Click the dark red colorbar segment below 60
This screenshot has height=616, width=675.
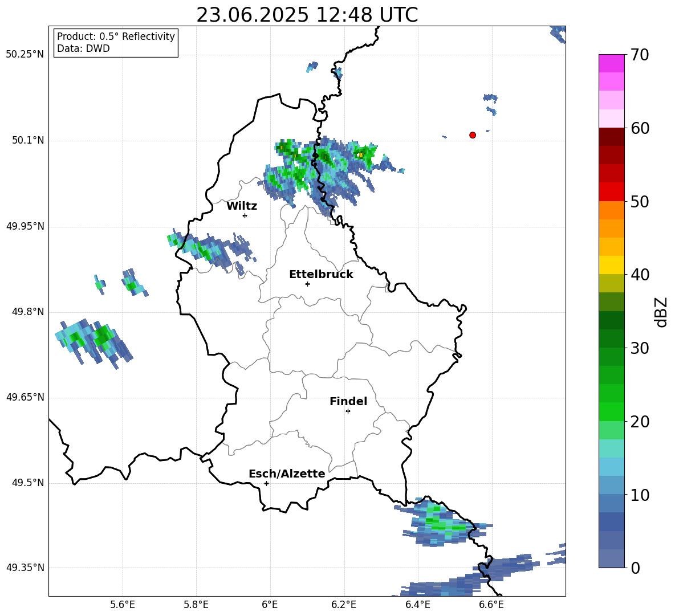pos(611,137)
